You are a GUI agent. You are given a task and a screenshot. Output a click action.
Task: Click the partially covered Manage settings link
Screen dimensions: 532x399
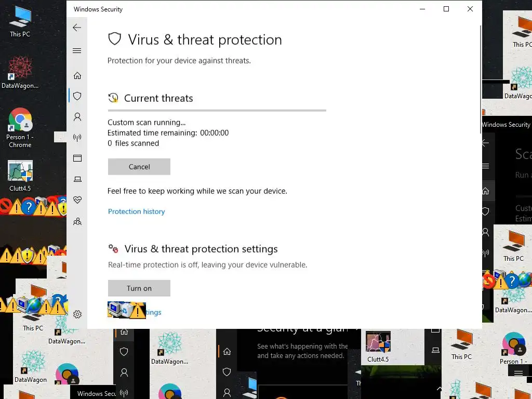[153, 312]
